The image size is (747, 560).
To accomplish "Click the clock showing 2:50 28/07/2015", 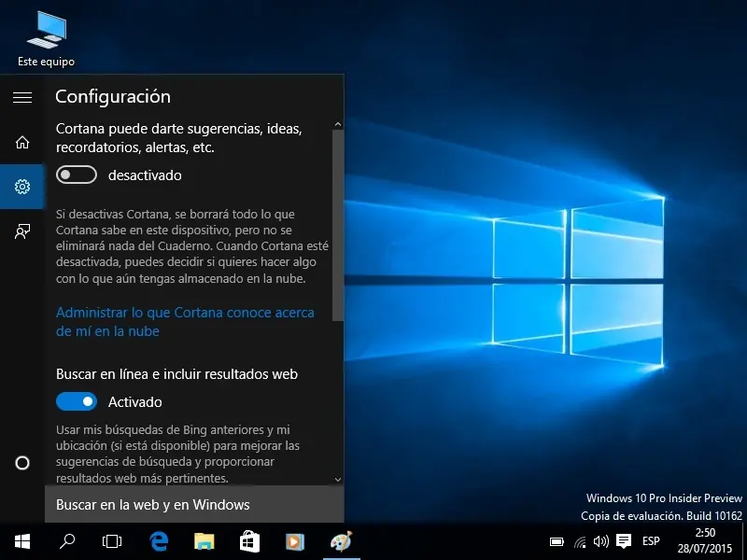I will click(x=705, y=541).
